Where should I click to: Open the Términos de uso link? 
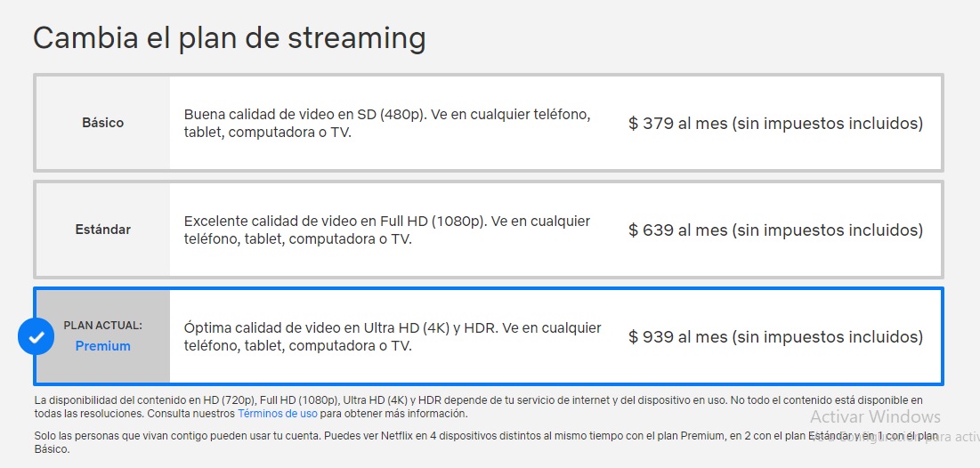pos(278,414)
